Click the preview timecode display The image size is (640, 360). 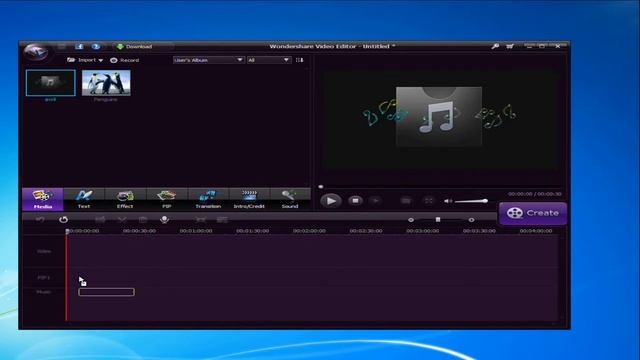(x=535, y=194)
